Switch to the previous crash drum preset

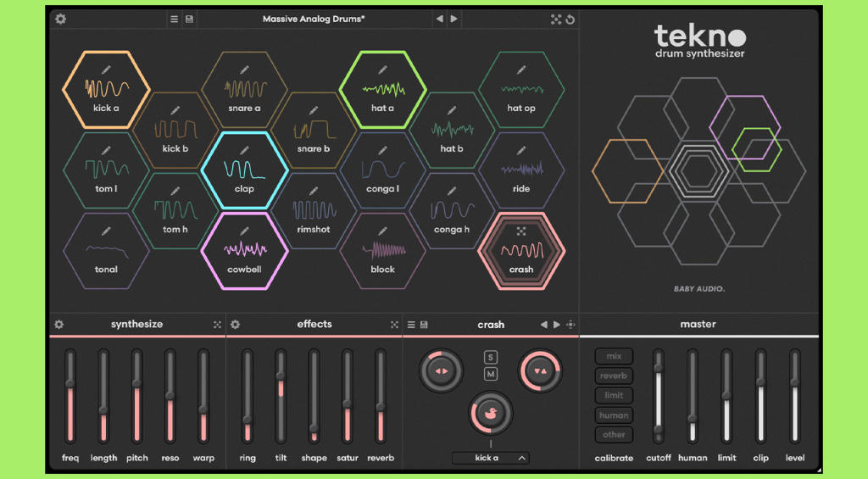tap(544, 325)
